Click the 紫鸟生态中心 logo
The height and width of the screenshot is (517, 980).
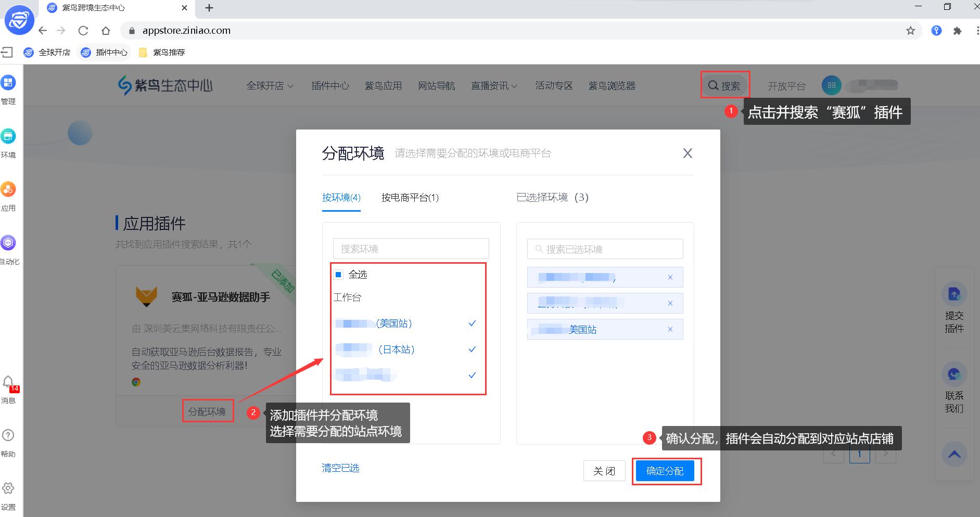[x=166, y=86]
